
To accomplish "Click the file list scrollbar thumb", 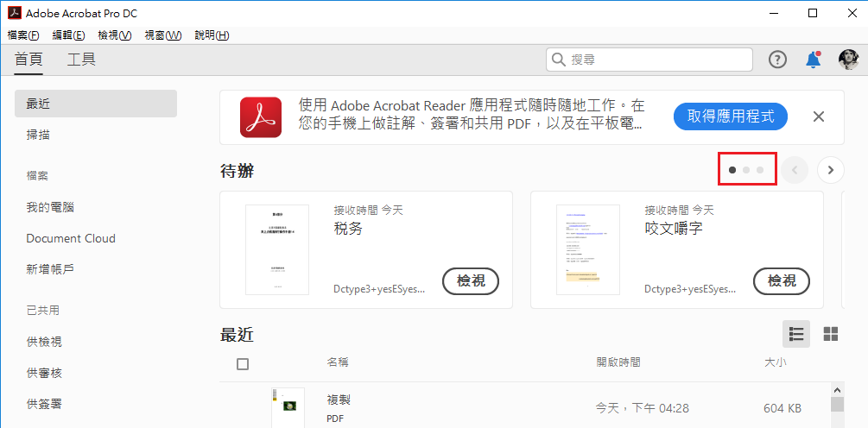I will click(838, 404).
